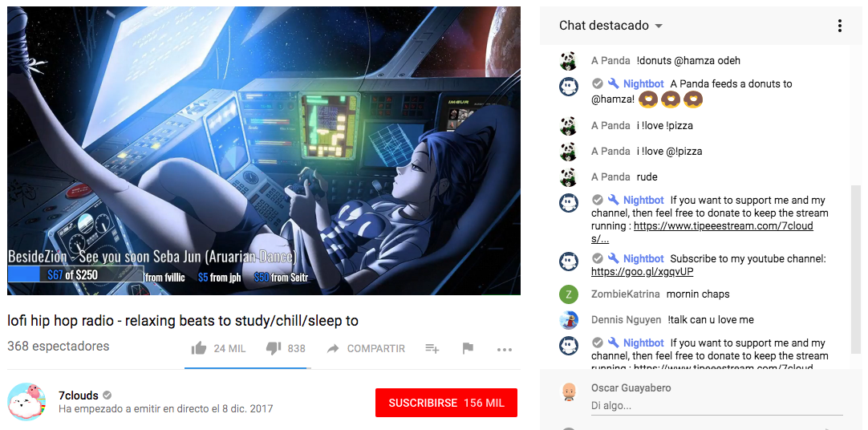This screenshot has height=430, width=868.
Task: Open the three-dot more actions menu below video
Action: (505, 350)
